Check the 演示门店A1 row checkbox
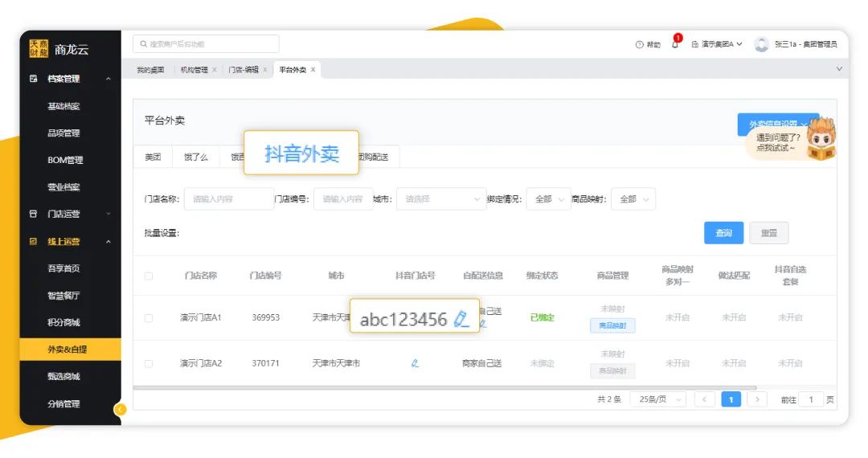 [149, 318]
